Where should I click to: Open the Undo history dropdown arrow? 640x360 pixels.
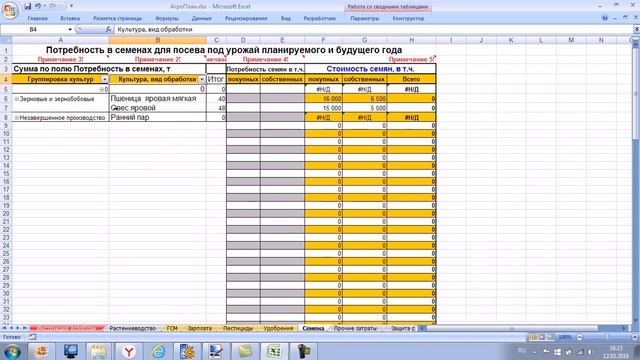44,6
